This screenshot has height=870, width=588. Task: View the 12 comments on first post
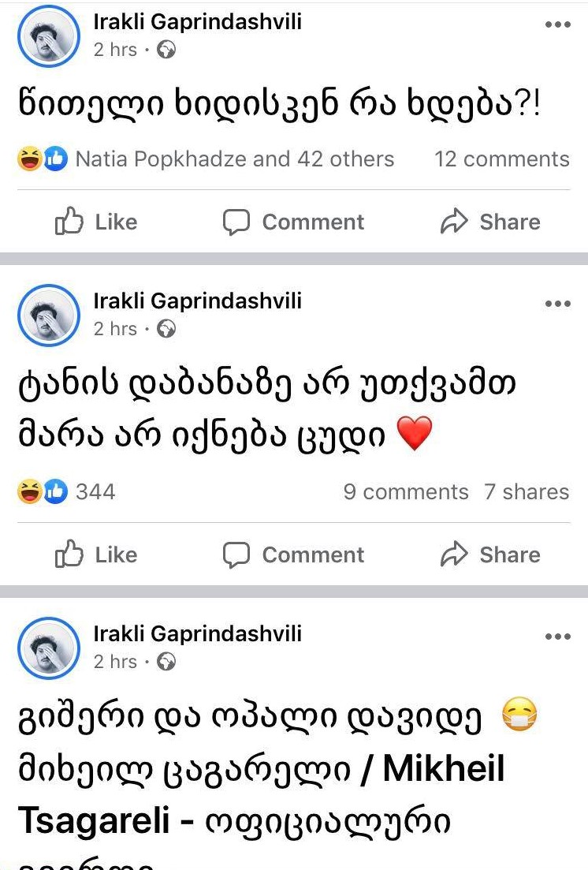tap(501, 159)
